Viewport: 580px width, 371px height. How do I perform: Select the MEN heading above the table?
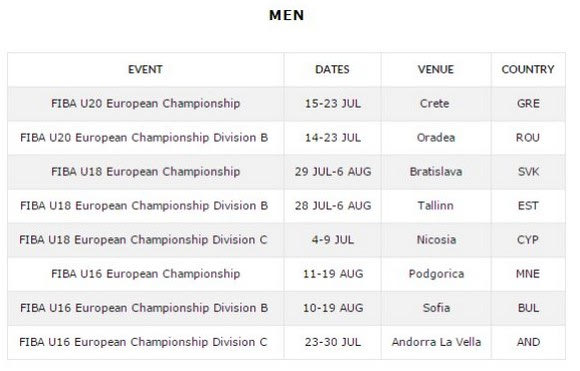pyautogui.click(x=287, y=15)
